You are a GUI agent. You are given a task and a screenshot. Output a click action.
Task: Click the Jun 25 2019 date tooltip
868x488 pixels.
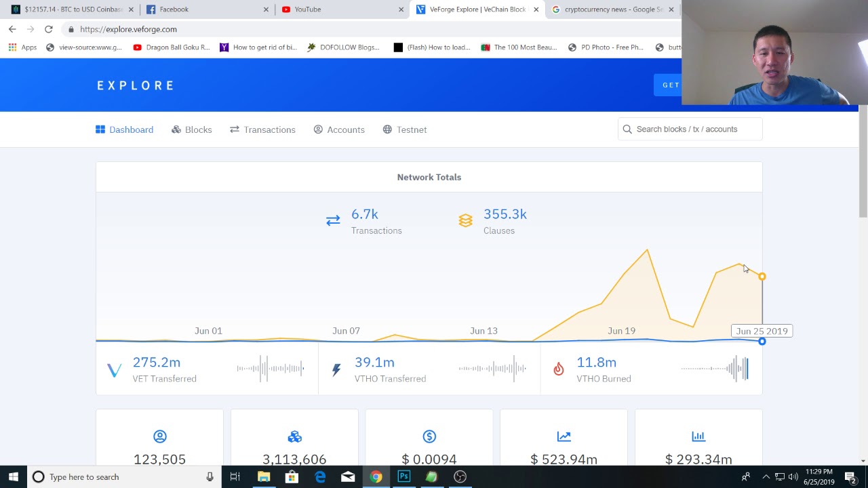(x=762, y=331)
